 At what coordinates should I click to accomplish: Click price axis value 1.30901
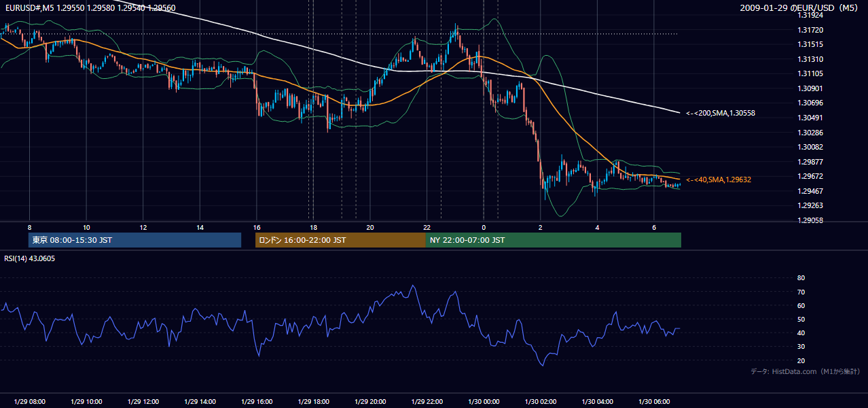(811, 88)
